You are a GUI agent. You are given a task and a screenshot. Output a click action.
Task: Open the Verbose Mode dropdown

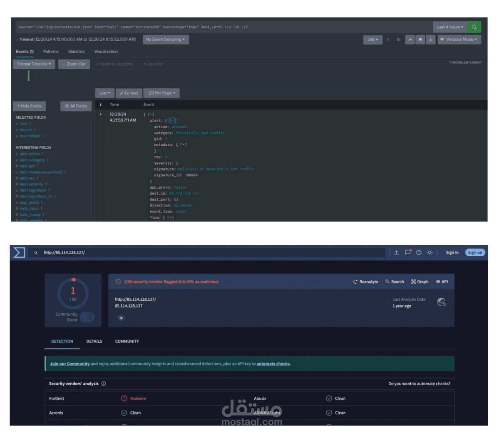coord(459,40)
